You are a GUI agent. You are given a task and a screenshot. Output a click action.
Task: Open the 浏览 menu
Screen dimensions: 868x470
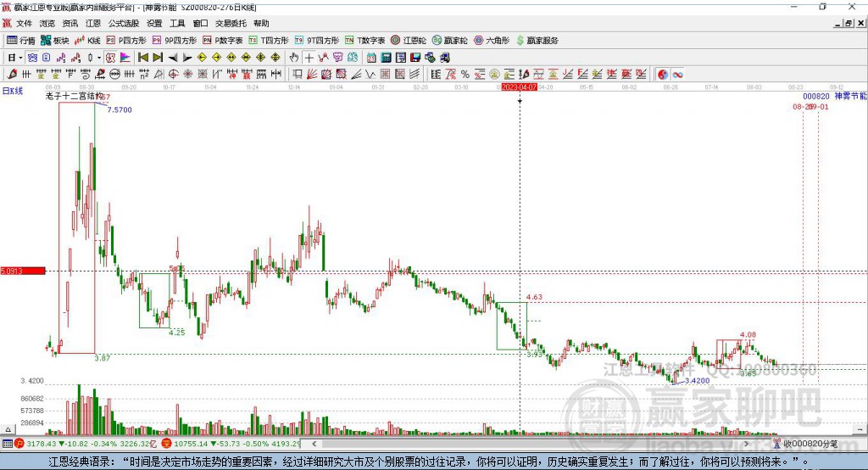[x=47, y=23]
